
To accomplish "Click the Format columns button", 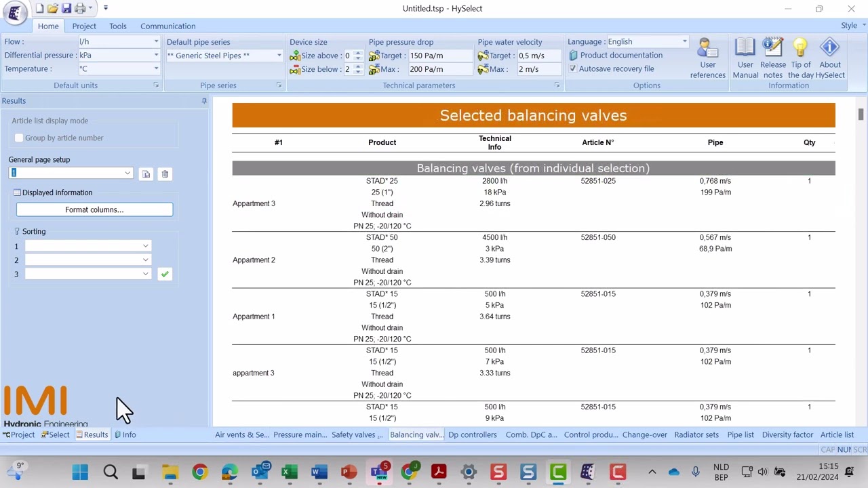I will [x=94, y=210].
